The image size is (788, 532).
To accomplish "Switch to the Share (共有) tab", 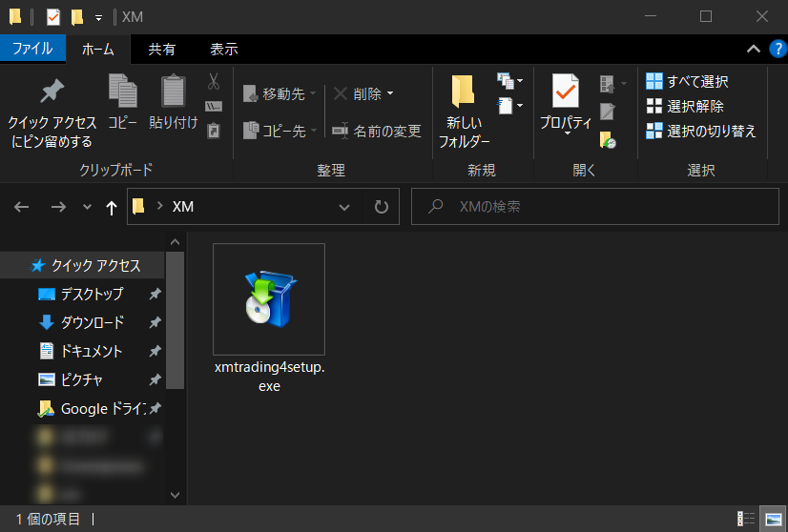I will point(162,50).
